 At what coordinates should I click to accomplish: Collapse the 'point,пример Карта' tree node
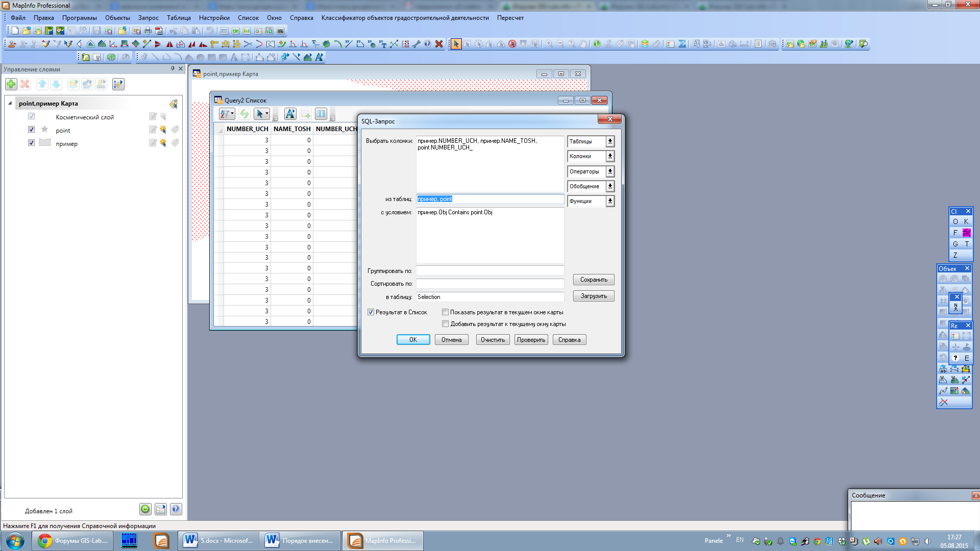(x=10, y=103)
